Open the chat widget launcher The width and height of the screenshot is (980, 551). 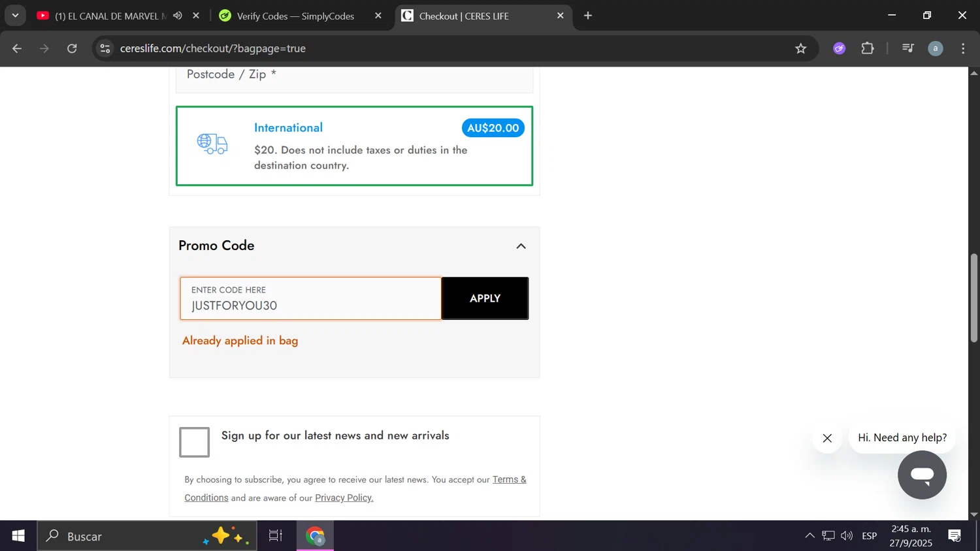[x=922, y=475]
